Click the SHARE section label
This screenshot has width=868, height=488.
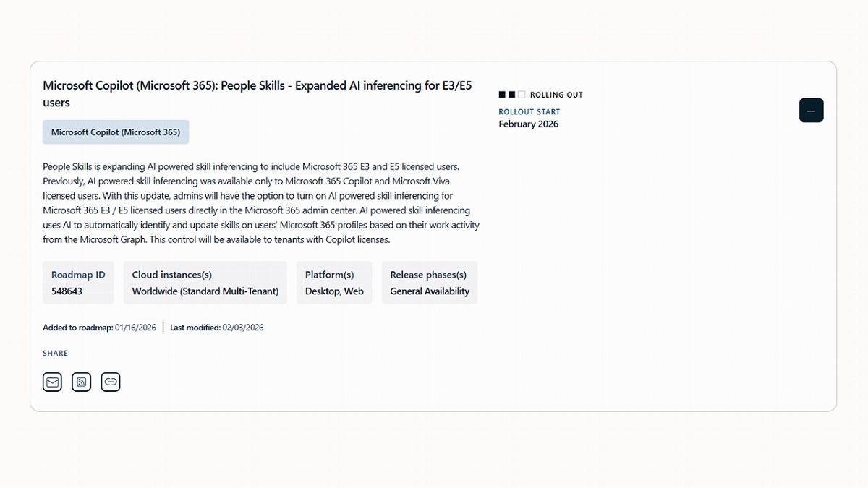[56, 354]
